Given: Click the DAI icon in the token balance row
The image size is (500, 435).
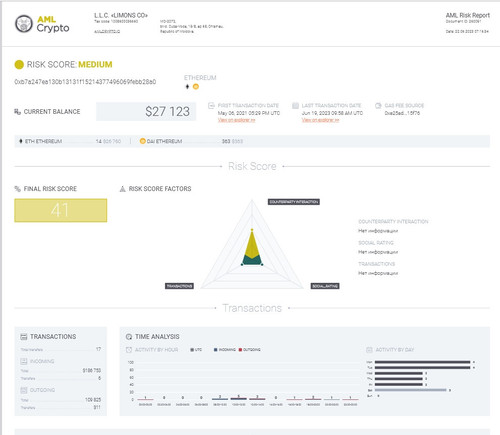Looking at the screenshot, I should 143,141.
